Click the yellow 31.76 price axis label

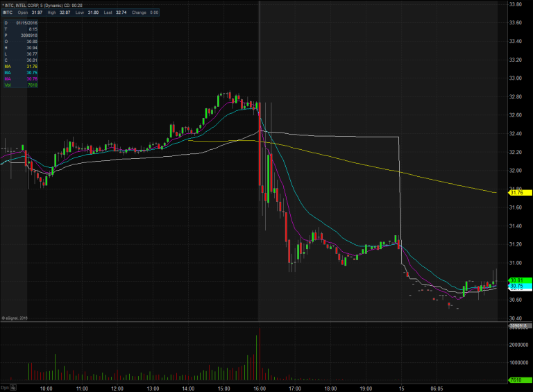(514, 192)
